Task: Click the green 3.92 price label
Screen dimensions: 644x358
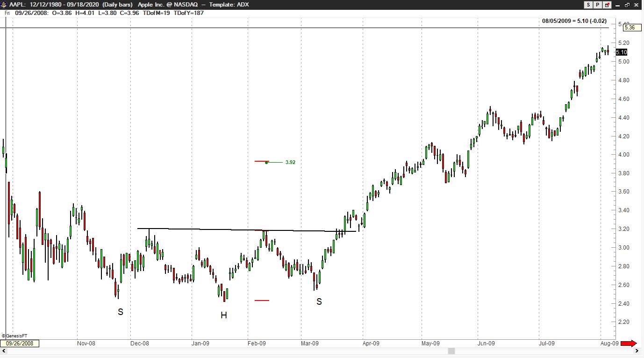Action: [x=290, y=162]
